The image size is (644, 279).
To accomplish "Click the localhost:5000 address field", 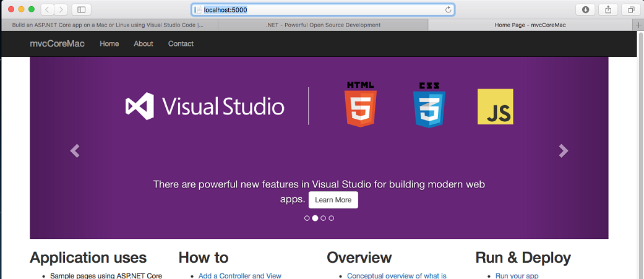I will click(323, 9).
